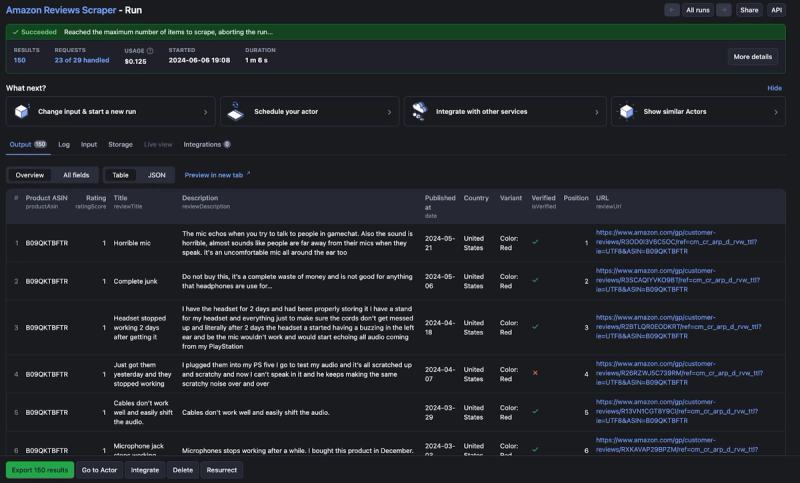Viewport: 800px width, 483px height.
Task: Select the Overview view toggle
Action: (x=30, y=175)
